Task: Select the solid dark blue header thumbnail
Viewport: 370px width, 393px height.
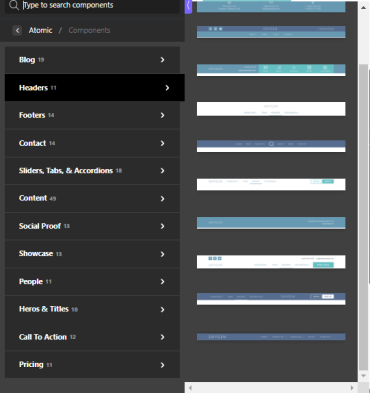Action: [x=271, y=337]
